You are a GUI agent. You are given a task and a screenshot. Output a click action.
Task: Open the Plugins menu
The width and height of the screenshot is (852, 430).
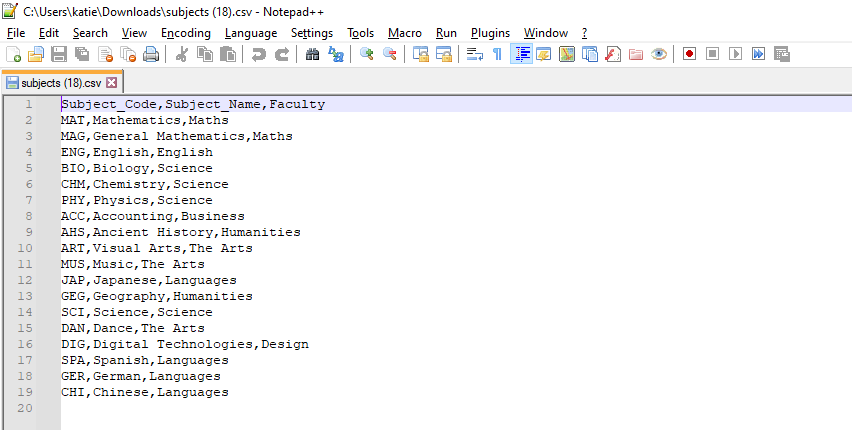(x=490, y=33)
